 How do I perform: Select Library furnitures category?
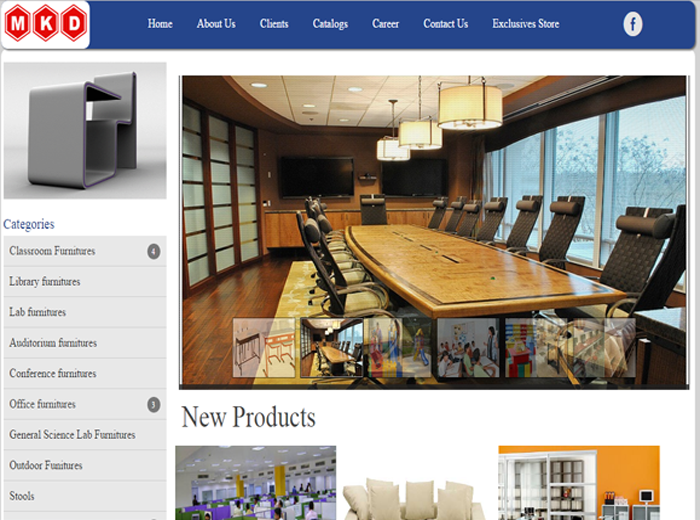tap(45, 282)
